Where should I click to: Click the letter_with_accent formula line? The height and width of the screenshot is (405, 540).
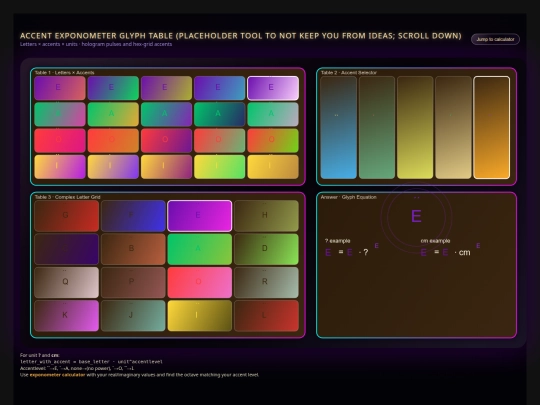[x=91, y=362]
